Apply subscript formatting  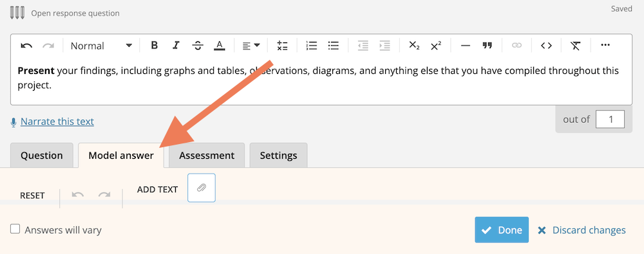point(414,46)
